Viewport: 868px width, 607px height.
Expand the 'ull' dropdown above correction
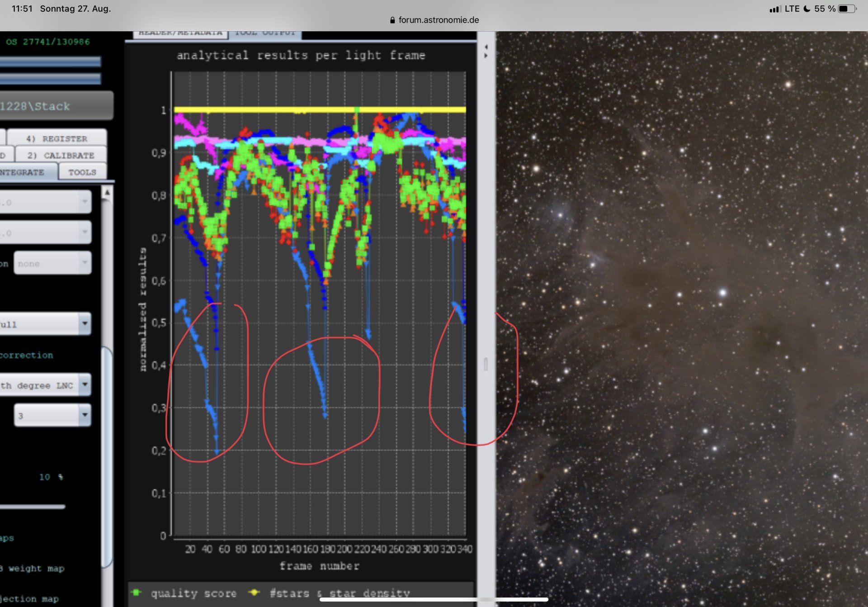(45, 324)
